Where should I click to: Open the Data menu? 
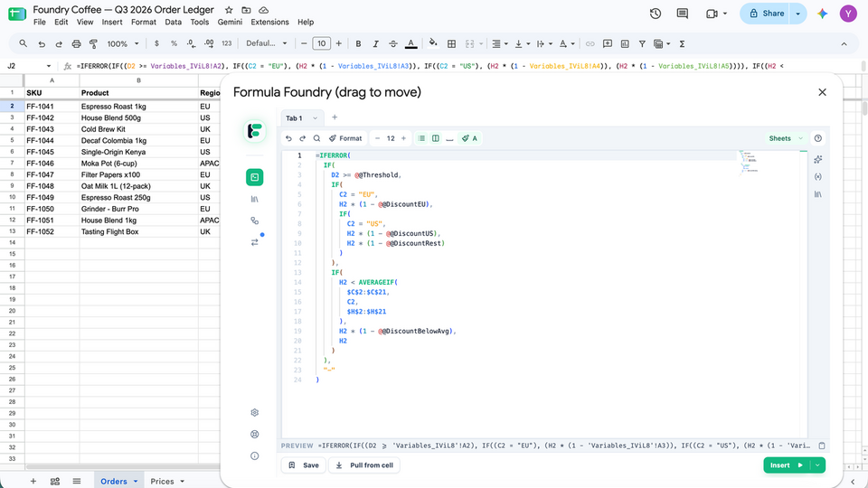click(x=173, y=22)
